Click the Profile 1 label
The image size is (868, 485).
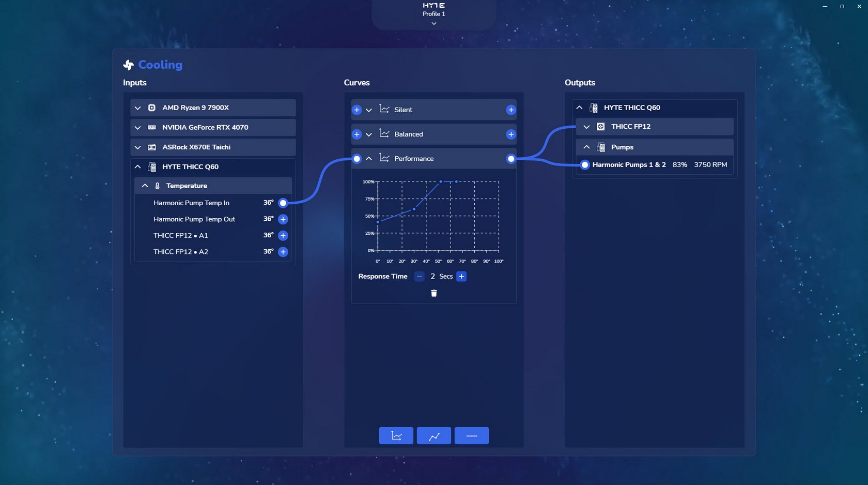point(434,14)
